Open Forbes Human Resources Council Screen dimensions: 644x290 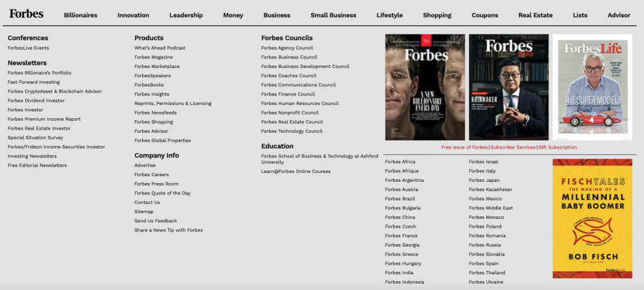[300, 104]
